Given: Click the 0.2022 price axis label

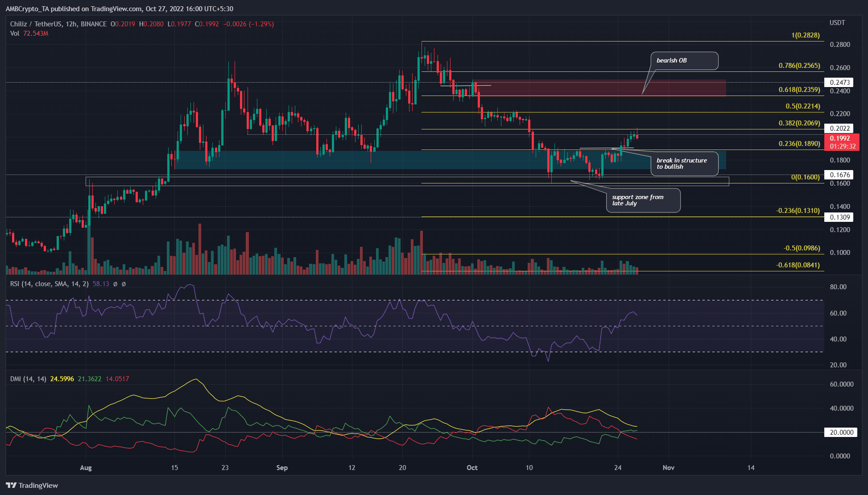Looking at the screenshot, I should (839, 129).
